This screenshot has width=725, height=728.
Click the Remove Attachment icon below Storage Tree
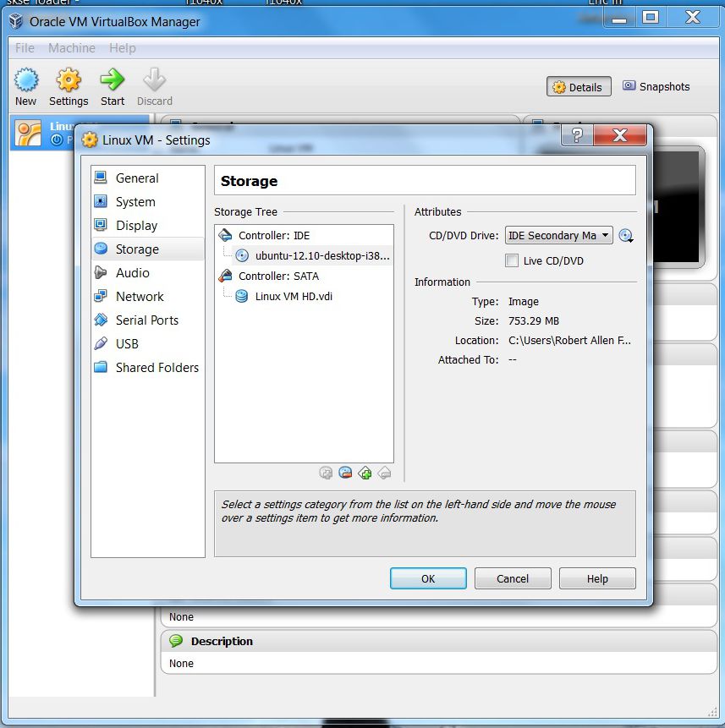tap(345, 473)
